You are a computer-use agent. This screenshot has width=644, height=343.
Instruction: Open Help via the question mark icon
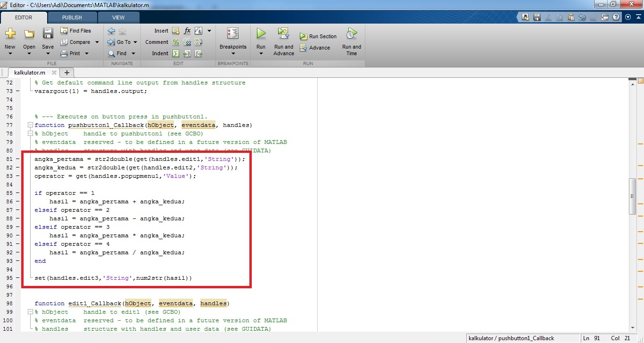click(616, 17)
